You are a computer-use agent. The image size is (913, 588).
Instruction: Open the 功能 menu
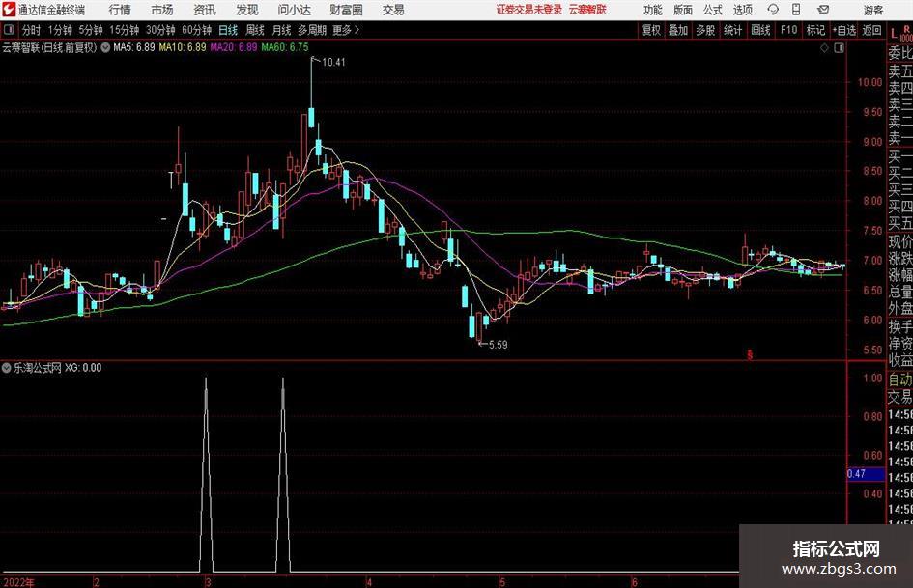pyautogui.click(x=653, y=10)
